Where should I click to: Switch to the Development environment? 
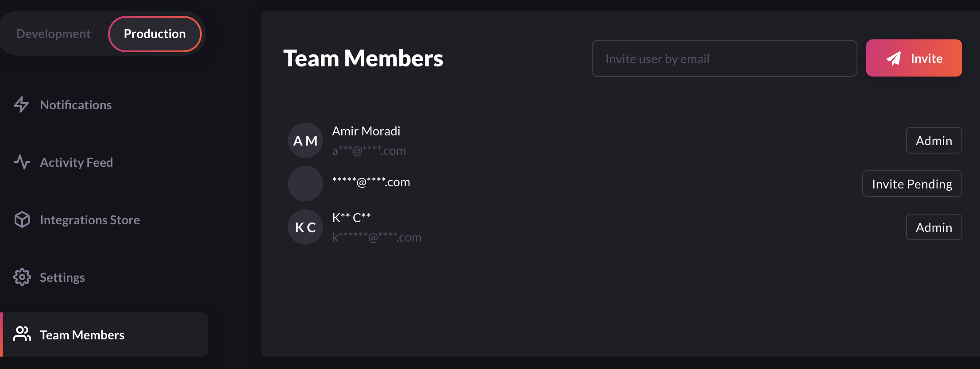(53, 33)
